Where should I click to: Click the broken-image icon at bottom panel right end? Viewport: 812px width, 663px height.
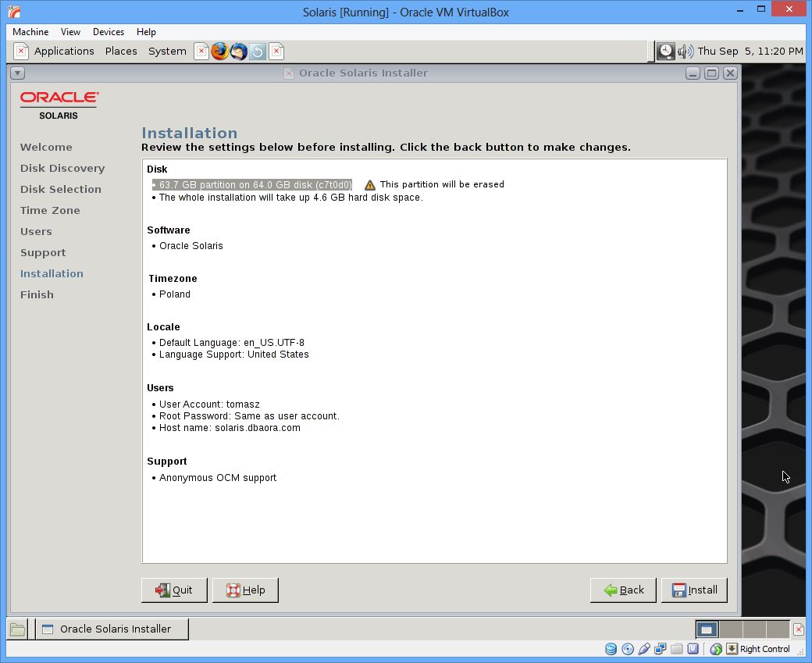(x=799, y=629)
